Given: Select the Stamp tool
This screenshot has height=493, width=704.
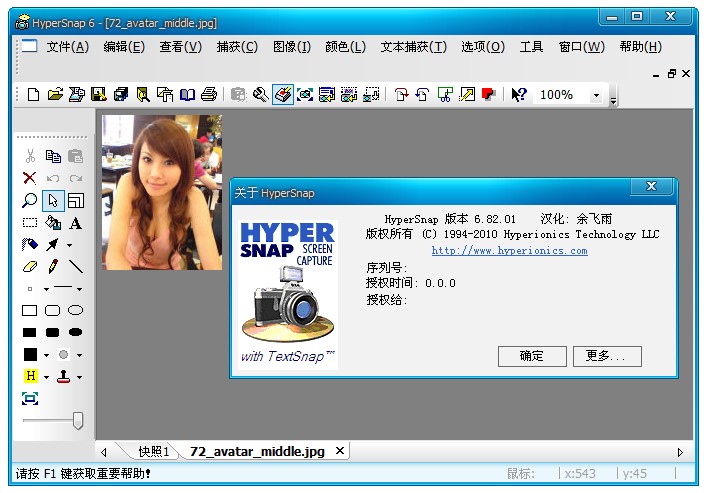Looking at the screenshot, I should [63, 377].
